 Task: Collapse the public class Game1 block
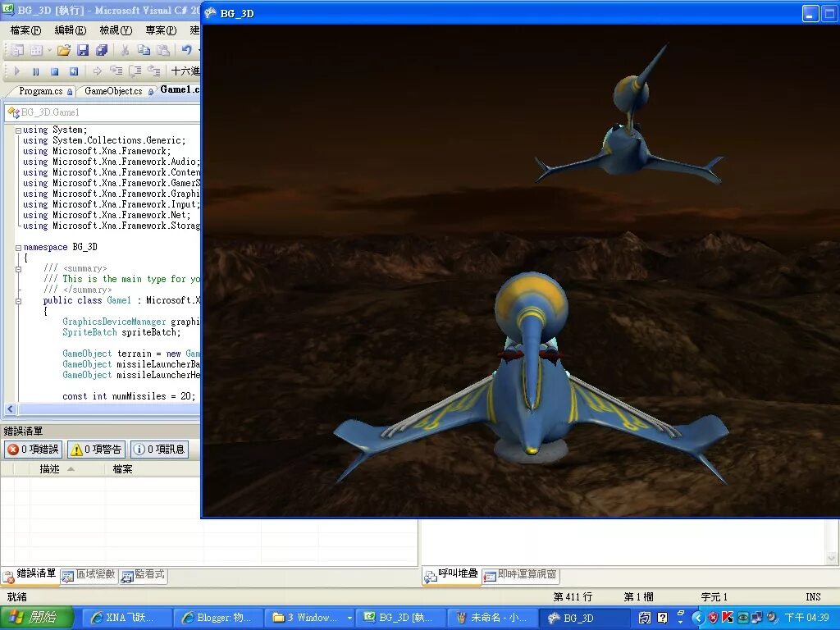(x=18, y=302)
